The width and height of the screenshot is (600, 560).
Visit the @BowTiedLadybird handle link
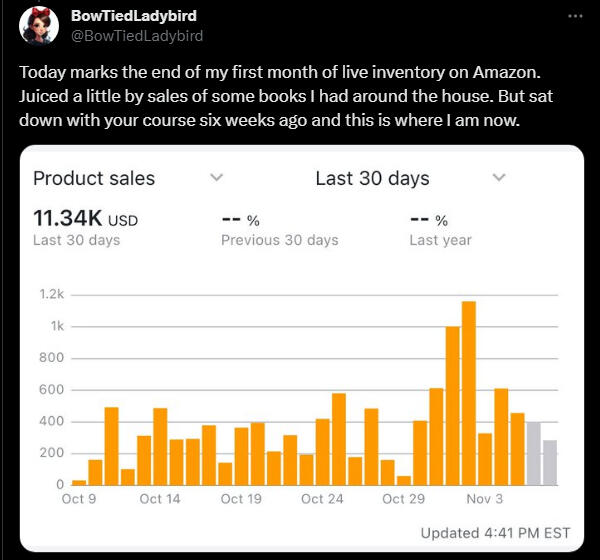pyautogui.click(x=137, y=36)
